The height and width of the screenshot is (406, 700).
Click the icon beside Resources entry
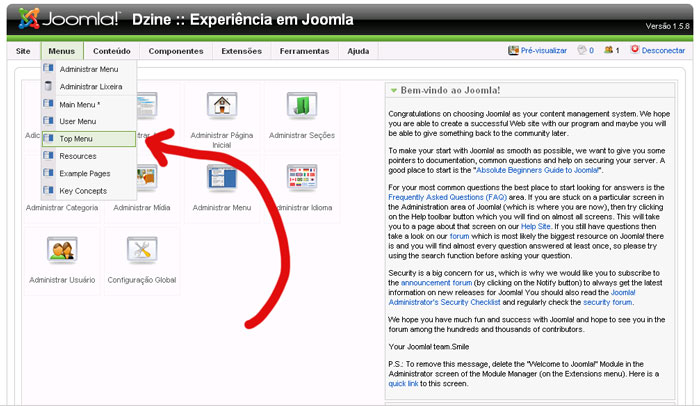(48, 155)
